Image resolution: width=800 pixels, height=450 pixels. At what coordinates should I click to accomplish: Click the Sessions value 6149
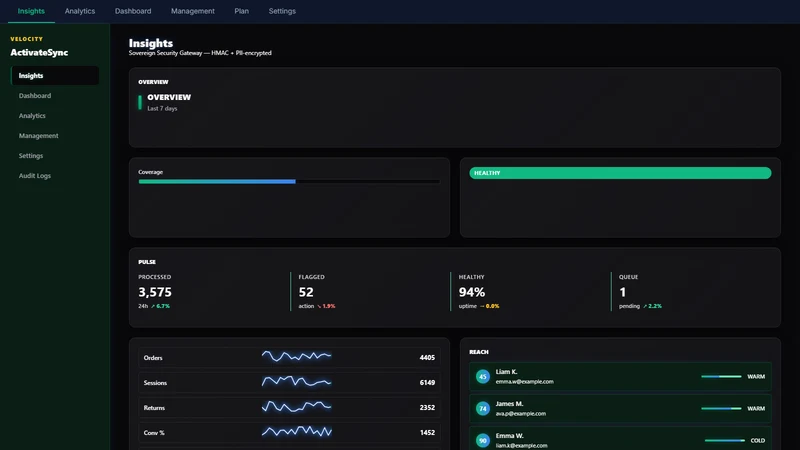(427, 383)
